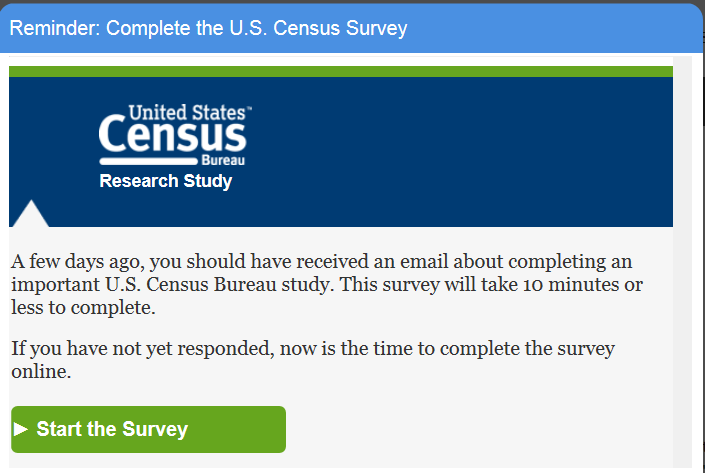Click the white underline bar in the Census logo
The height and width of the screenshot is (473, 705).
[x=148, y=160]
